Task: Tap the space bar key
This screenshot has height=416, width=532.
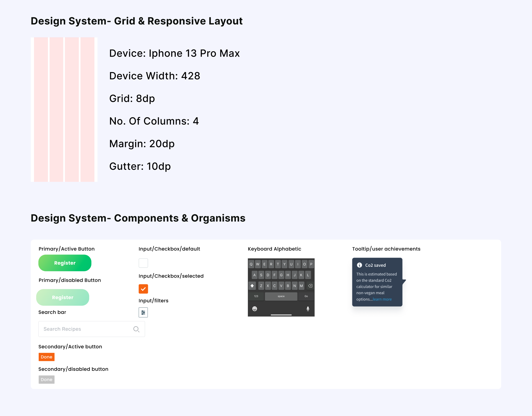Action: pos(281,296)
